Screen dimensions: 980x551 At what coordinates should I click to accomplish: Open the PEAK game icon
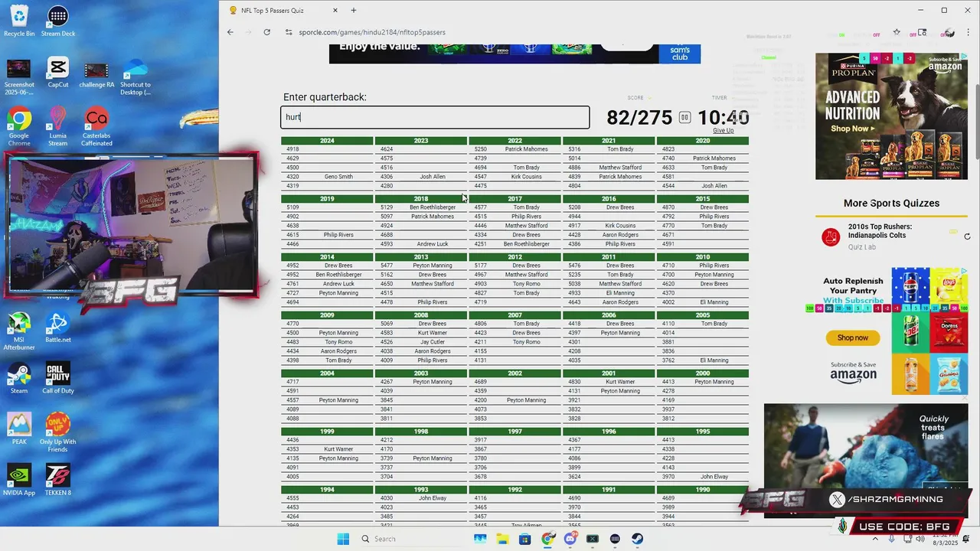(19, 429)
